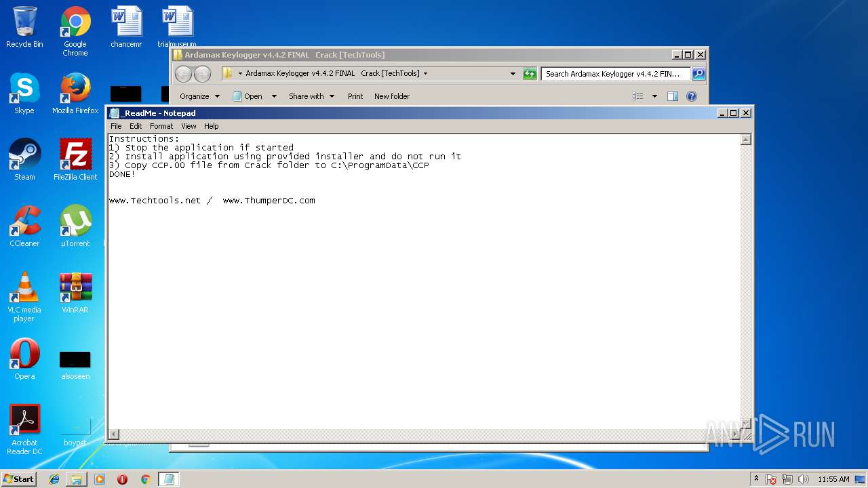Image resolution: width=868 pixels, height=488 pixels.
Task: Click Print in Explorer toolbar
Action: pos(355,96)
